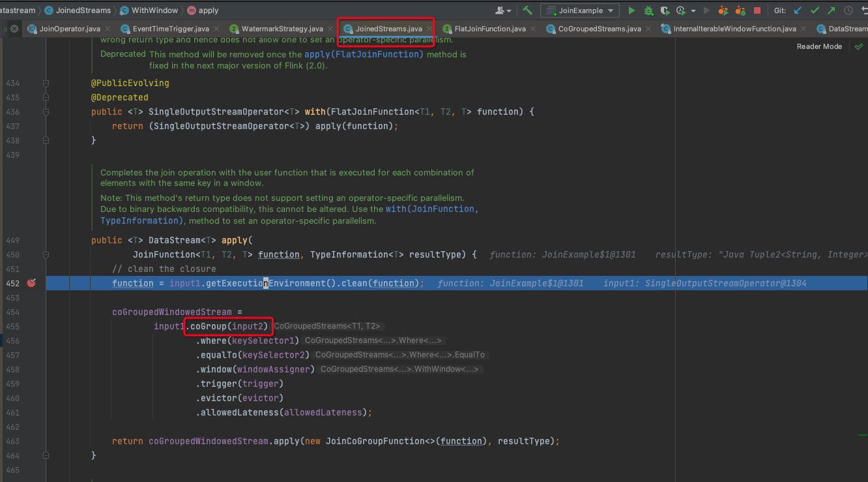Close the JoinedStreams.java tab

pos(429,29)
